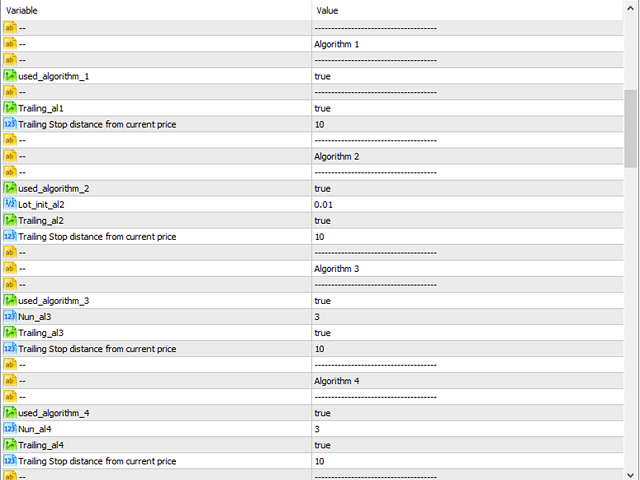The image size is (640, 480).
Task: Click the string icon beside Algorithm 3
Action: click(x=9, y=269)
